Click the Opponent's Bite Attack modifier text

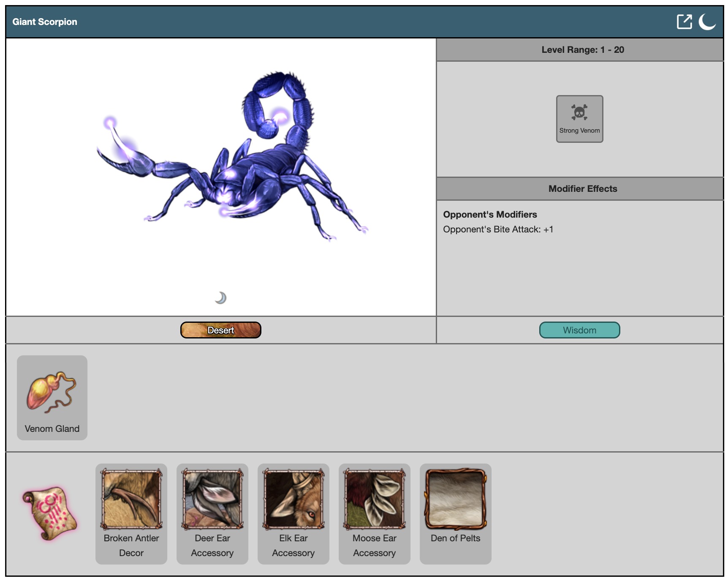point(498,229)
